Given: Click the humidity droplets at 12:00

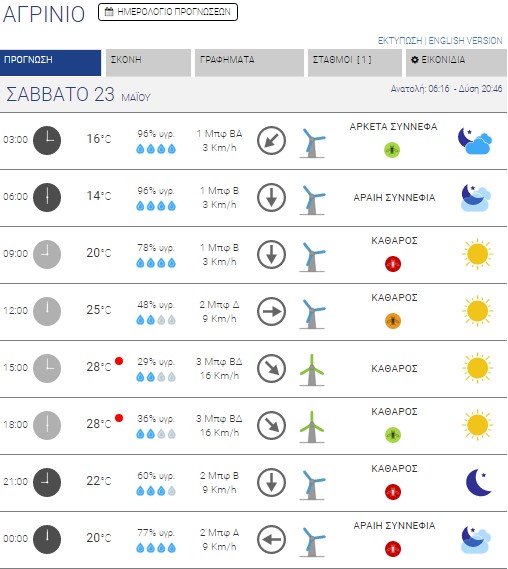Looking at the screenshot, I should tap(156, 320).
